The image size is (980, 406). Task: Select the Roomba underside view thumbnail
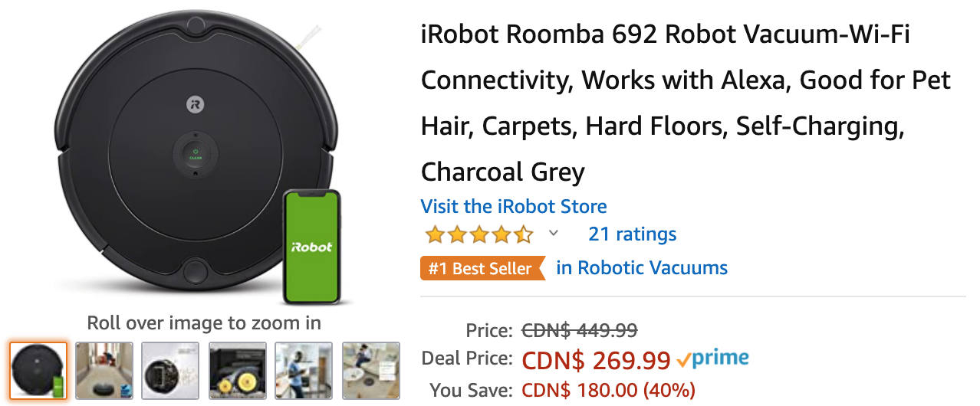[170, 371]
